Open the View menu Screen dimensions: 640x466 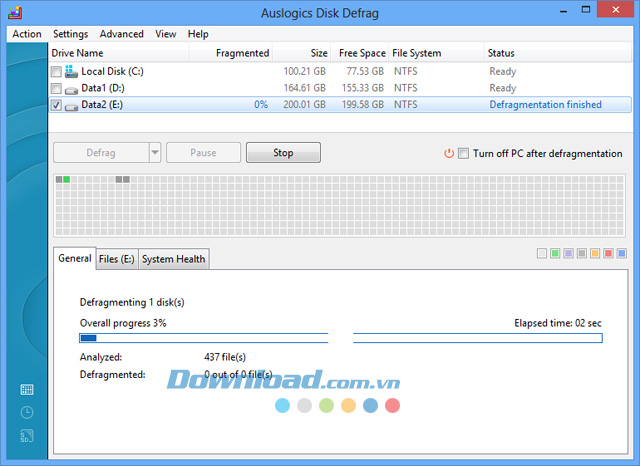166,34
